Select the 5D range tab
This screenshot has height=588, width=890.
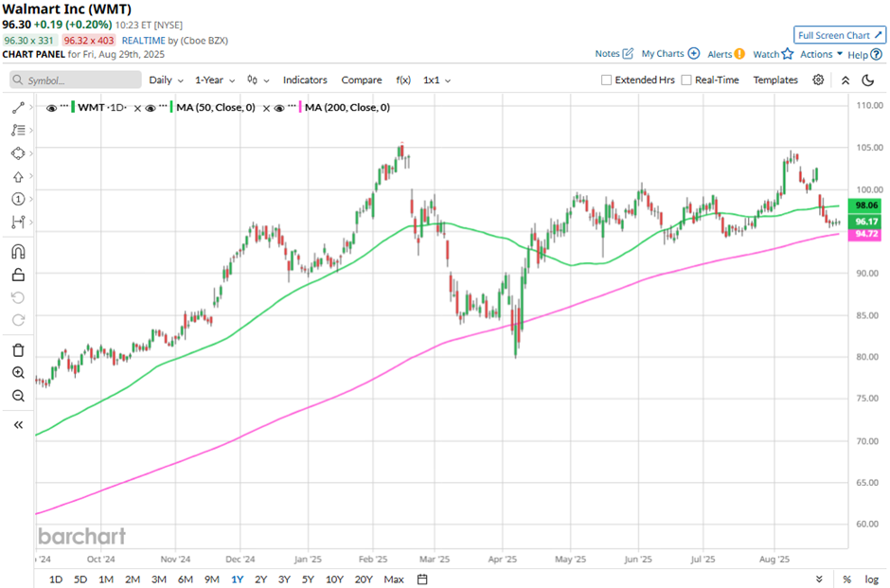[x=80, y=579]
